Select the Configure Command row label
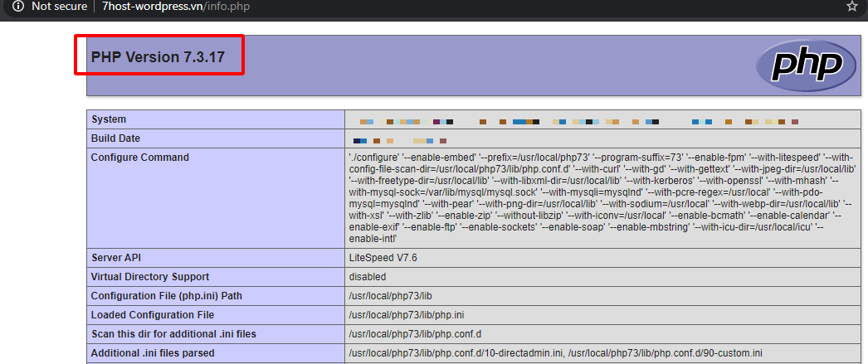 coord(140,158)
